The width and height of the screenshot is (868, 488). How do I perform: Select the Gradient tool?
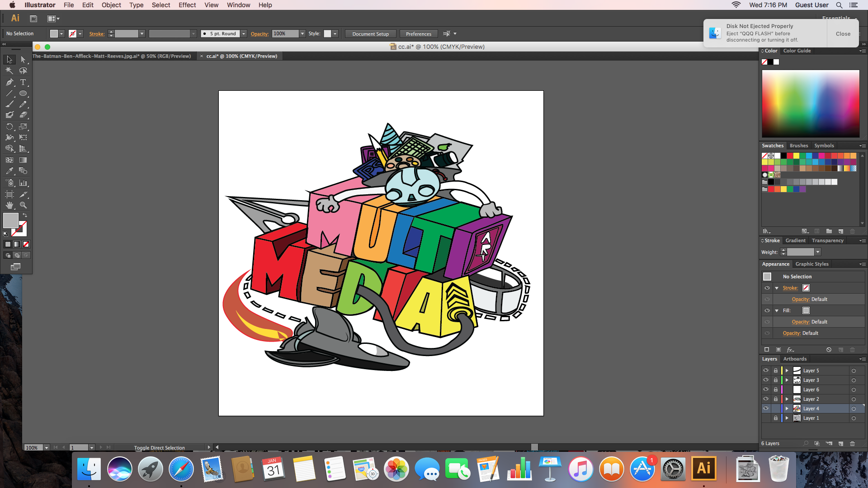pos(23,160)
